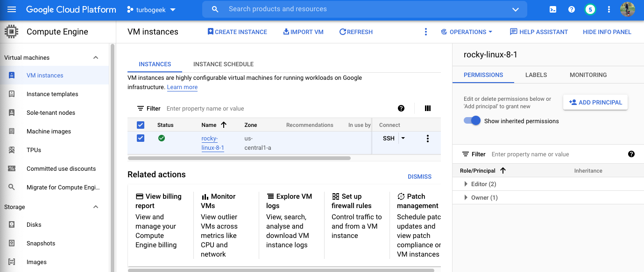Screen dimensions: 644x272
Task: Open the help question mark icon
Action: tap(572, 9)
